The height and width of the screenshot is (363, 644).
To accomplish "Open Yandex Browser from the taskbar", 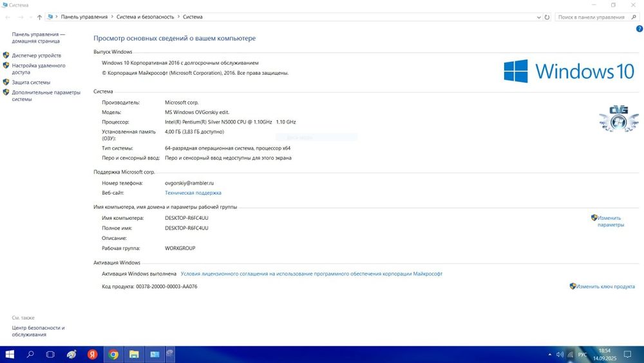I will coord(92,355).
